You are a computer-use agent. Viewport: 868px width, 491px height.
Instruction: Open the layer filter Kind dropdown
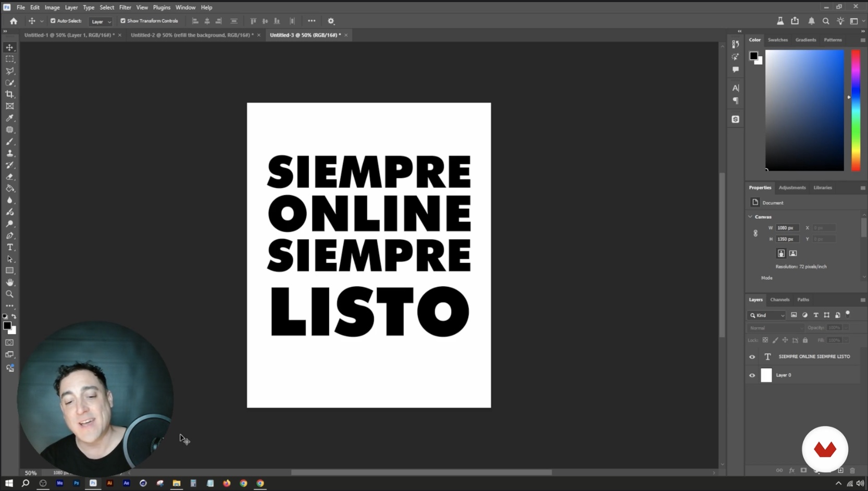pyautogui.click(x=767, y=315)
